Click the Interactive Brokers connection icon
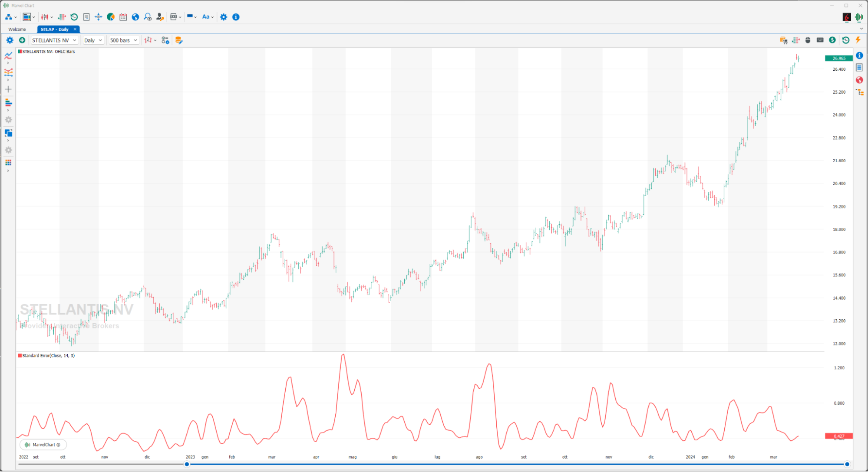Image resolution: width=868 pixels, height=472 pixels. coord(847,17)
